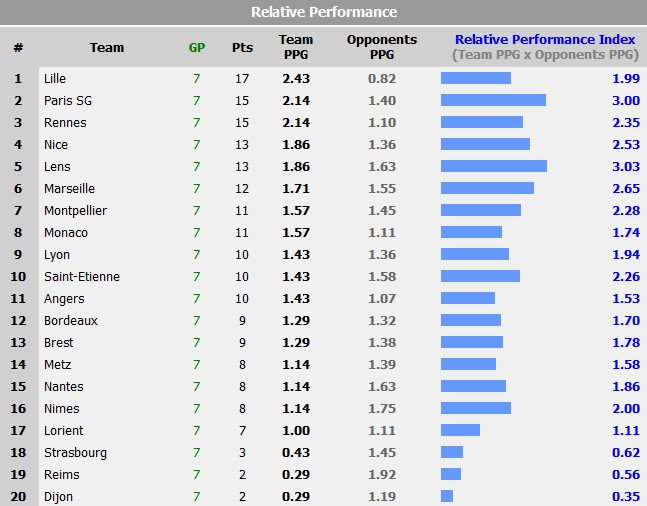Click the Relative Performance title bar
This screenshot has width=647, height=506.
pyautogui.click(x=323, y=12)
